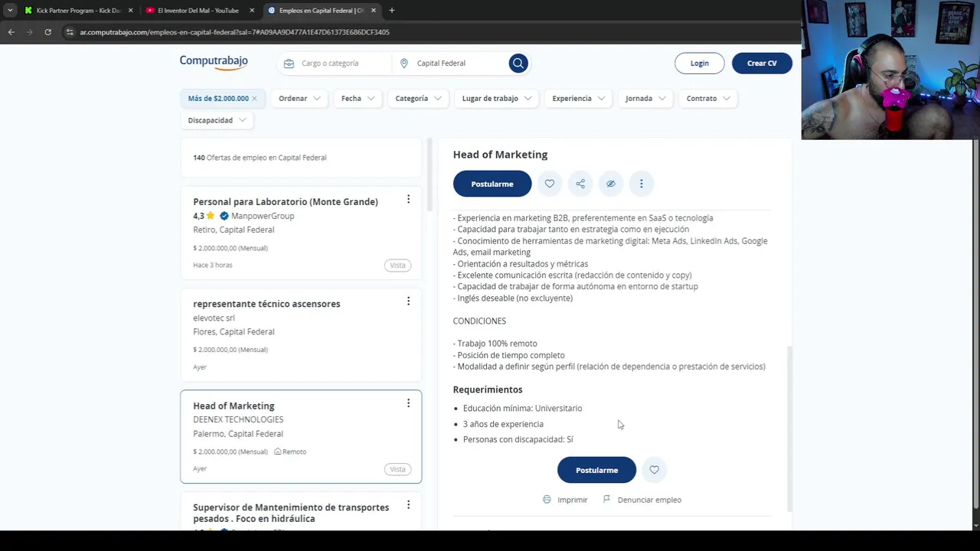Close the Empleos en Capital Federal tab

[x=374, y=11]
